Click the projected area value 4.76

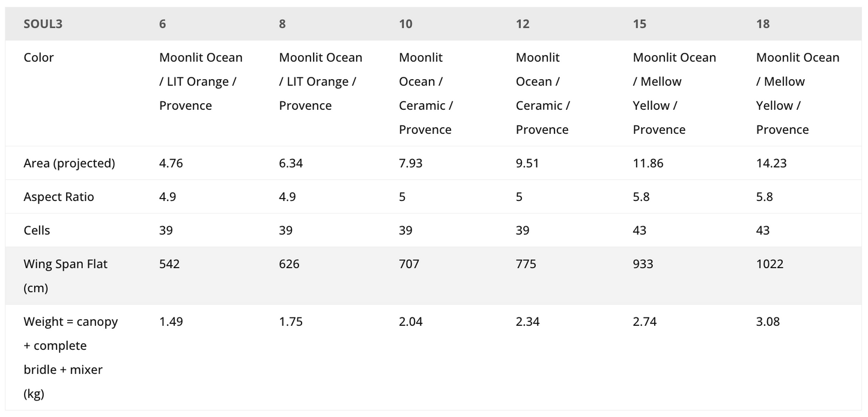click(x=171, y=163)
